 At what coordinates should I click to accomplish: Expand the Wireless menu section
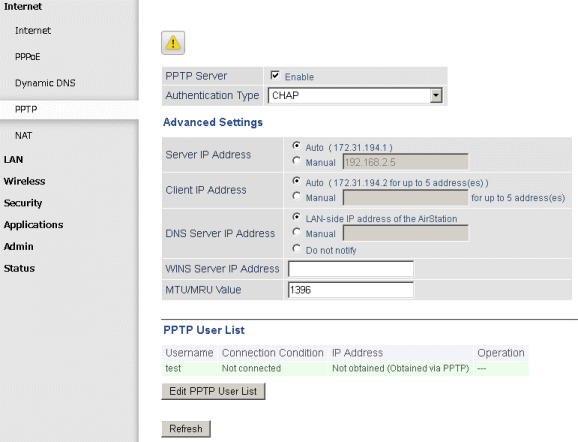(24, 181)
